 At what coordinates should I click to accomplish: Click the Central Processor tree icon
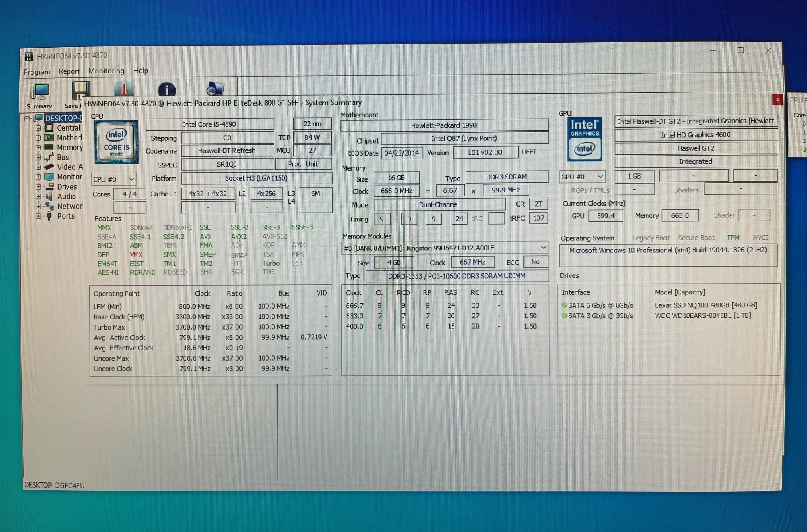coord(49,128)
